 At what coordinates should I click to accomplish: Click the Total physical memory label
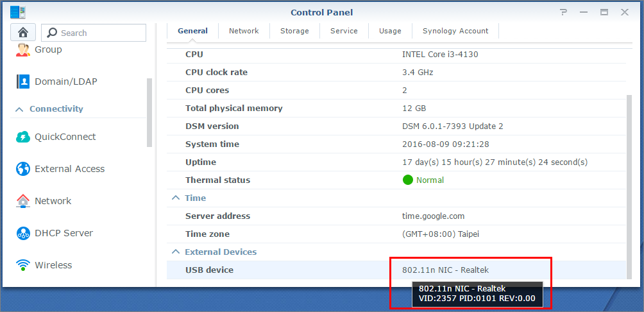(x=234, y=108)
